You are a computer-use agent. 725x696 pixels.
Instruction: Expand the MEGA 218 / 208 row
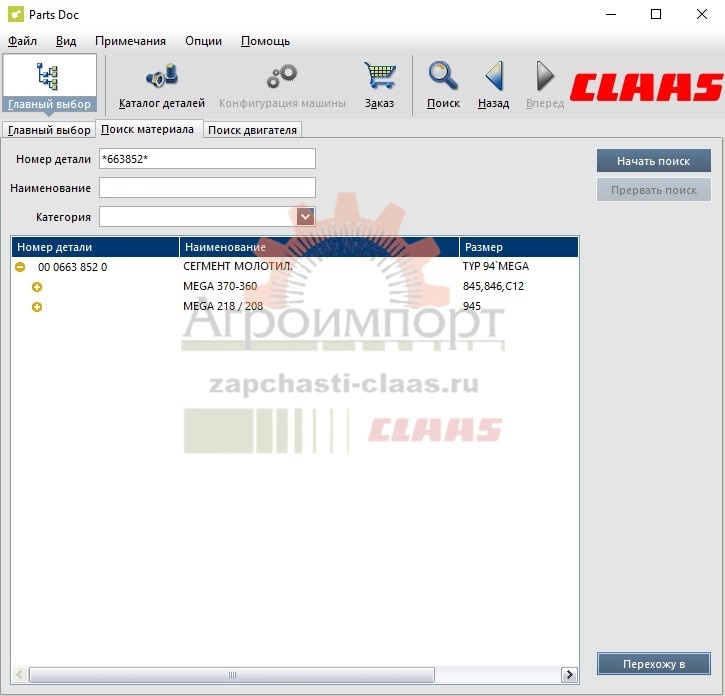pyautogui.click(x=37, y=307)
